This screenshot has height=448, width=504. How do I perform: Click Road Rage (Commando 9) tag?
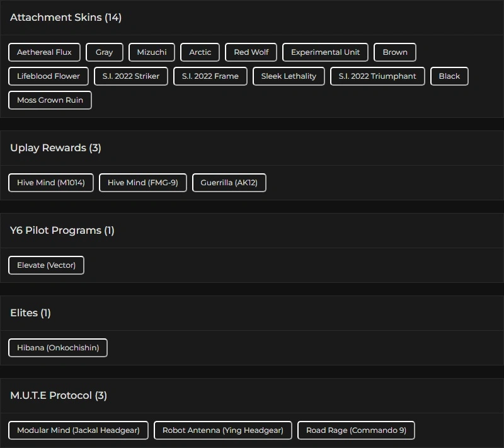(x=356, y=430)
